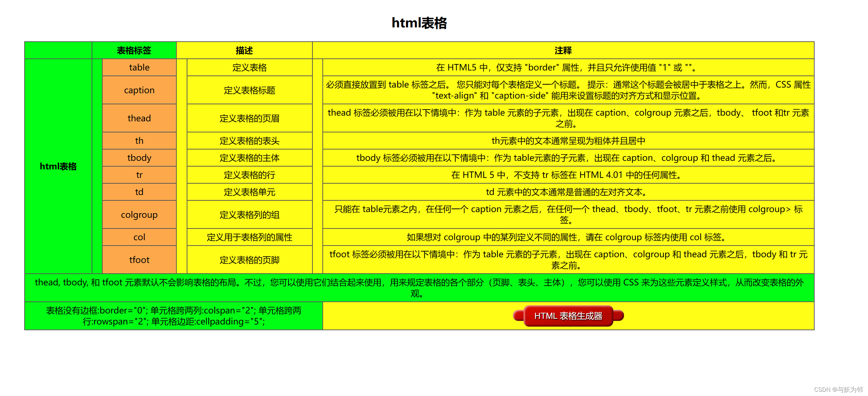
Task: Click the 定义表格的表头 description cell
Action: coord(250,141)
